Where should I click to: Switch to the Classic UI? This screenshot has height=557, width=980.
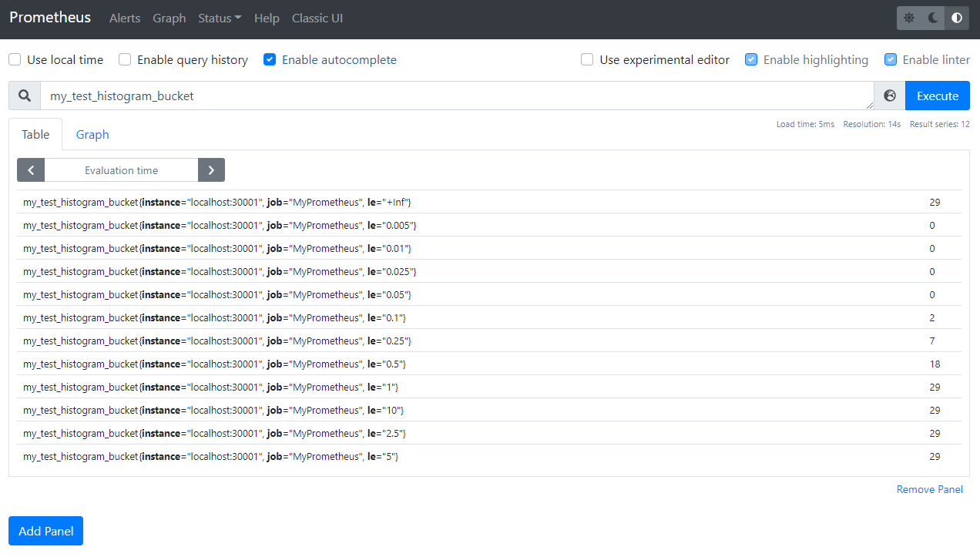[317, 18]
